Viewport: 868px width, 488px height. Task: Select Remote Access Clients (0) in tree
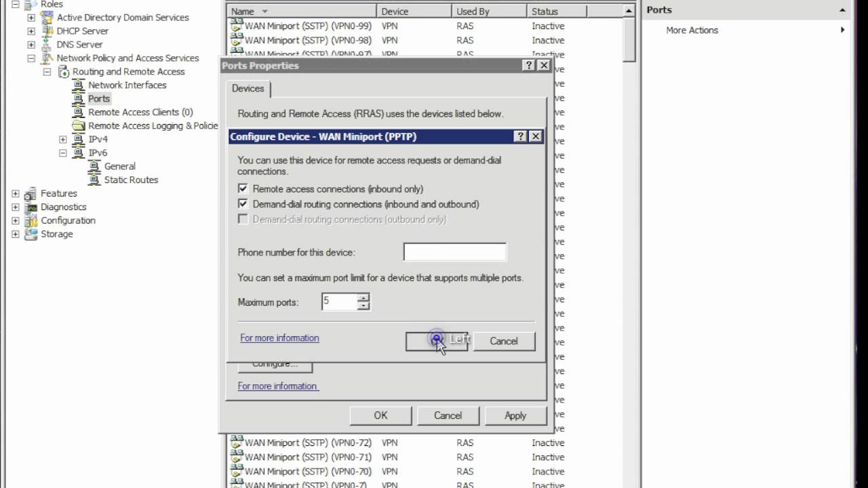point(140,113)
